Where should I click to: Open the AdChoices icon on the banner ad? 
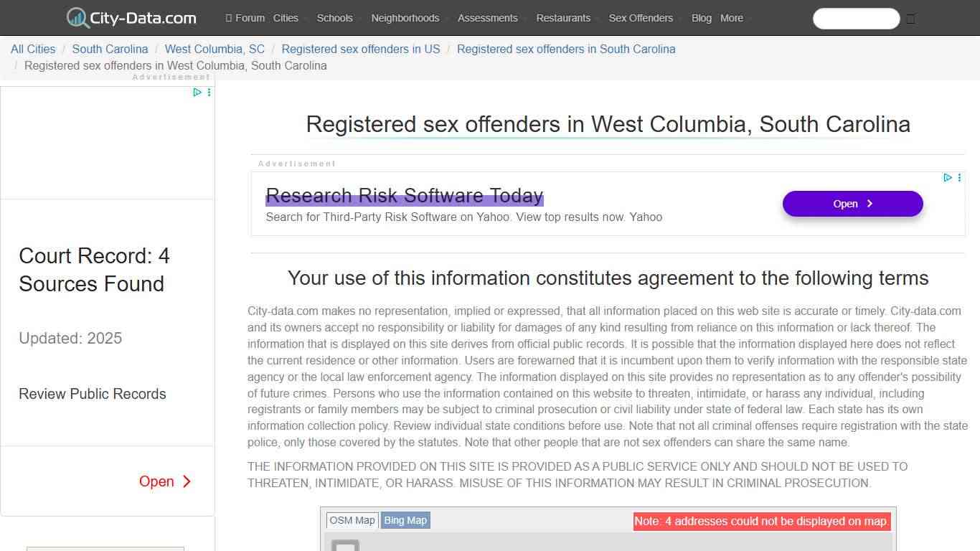(948, 177)
